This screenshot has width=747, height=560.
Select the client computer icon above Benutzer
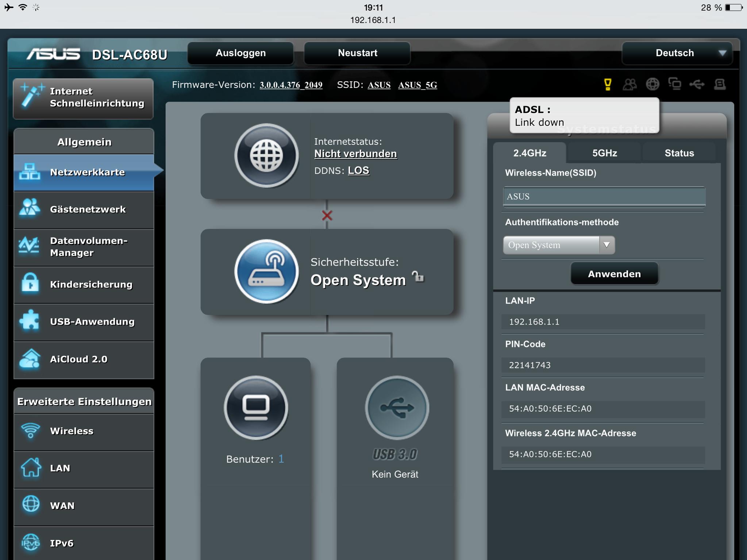[256, 408]
